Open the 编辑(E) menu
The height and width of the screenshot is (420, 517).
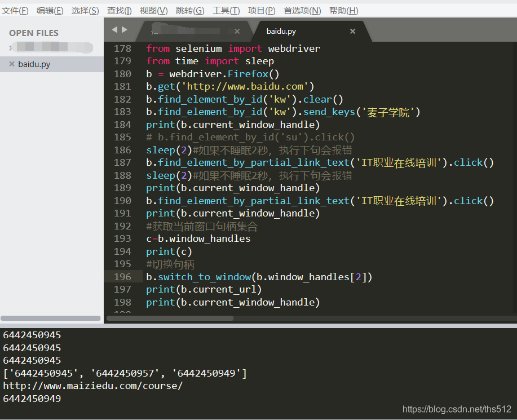50,11
